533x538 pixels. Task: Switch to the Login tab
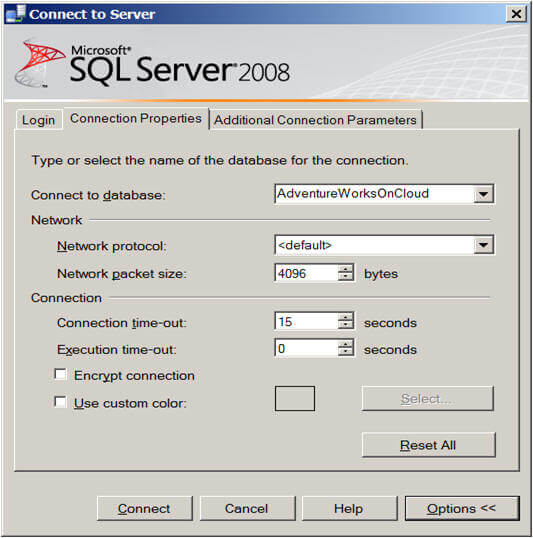tap(38, 120)
